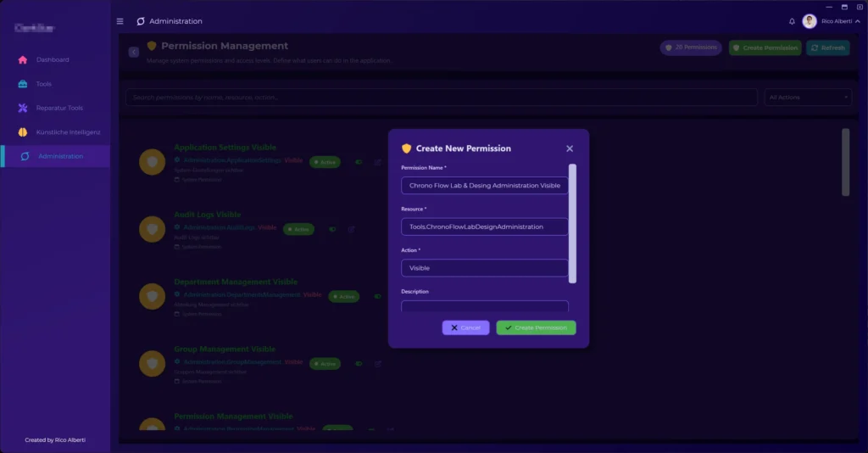Click the 'Audit Logs Visible' title
This screenshot has width=868, height=453.
click(207, 215)
